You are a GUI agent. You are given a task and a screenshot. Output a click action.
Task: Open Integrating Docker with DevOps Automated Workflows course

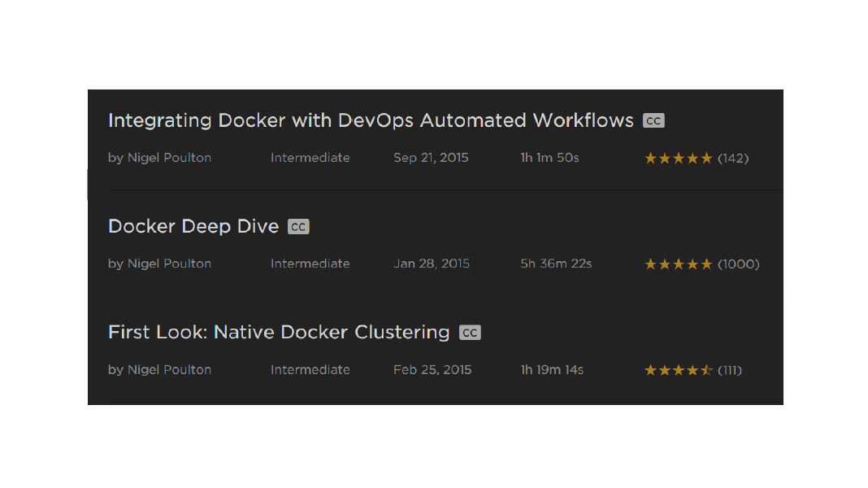tap(371, 120)
